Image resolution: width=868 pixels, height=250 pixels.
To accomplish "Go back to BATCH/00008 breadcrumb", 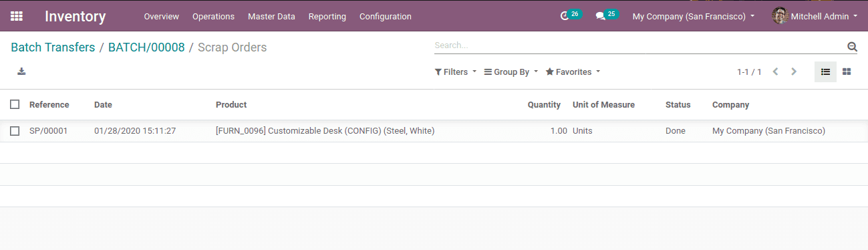I will (x=146, y=47).
